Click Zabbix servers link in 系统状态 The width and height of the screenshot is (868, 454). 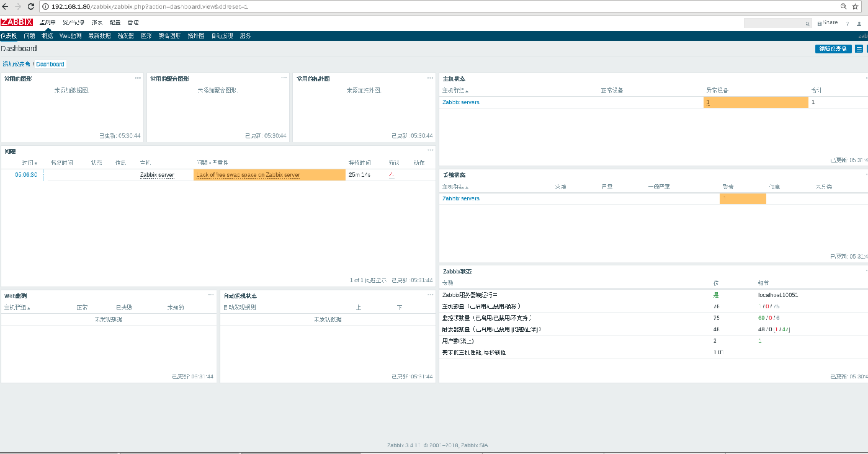coord(461,198)
